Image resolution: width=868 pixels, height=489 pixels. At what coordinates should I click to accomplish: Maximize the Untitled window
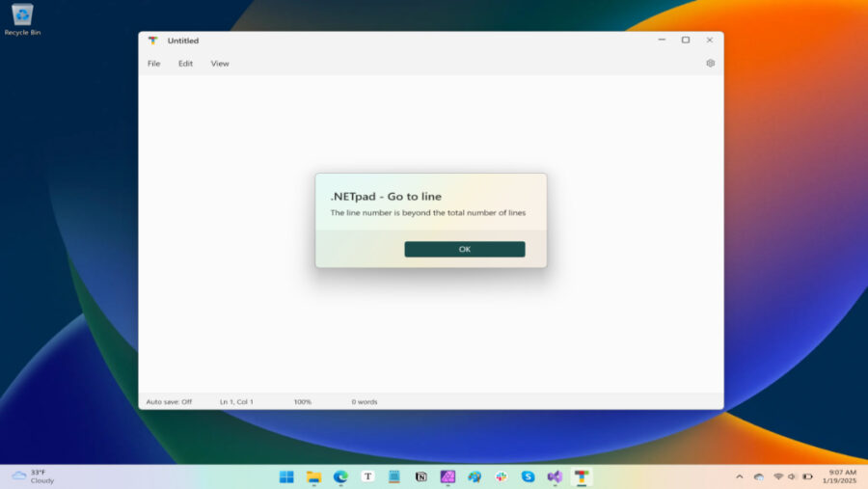(686, 40)
